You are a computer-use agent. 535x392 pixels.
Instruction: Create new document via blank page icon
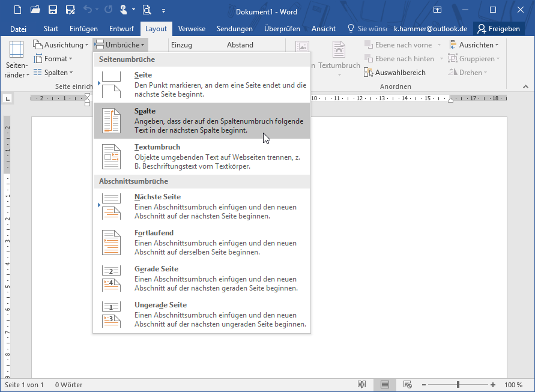(17, 10)
